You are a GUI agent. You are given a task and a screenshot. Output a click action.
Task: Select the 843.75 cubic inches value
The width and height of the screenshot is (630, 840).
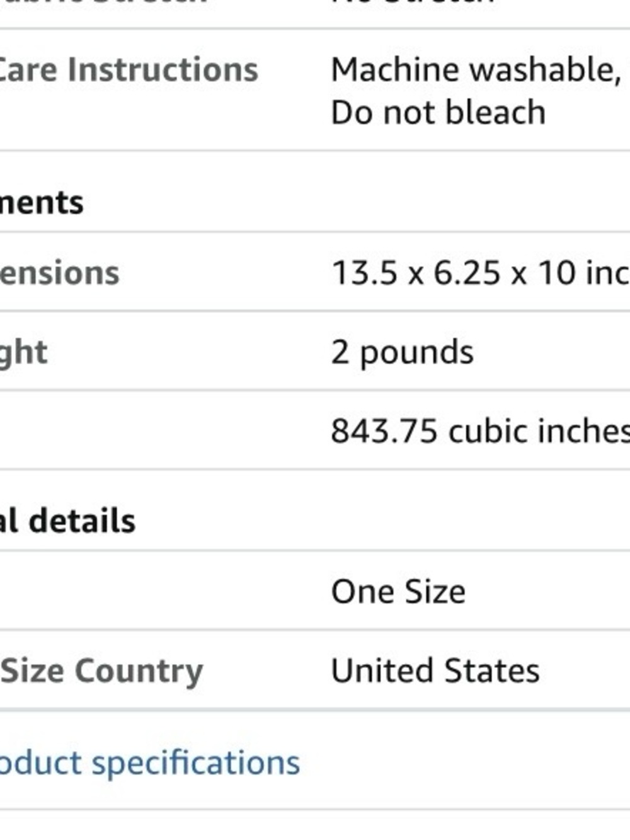click(x=480, y=432)
